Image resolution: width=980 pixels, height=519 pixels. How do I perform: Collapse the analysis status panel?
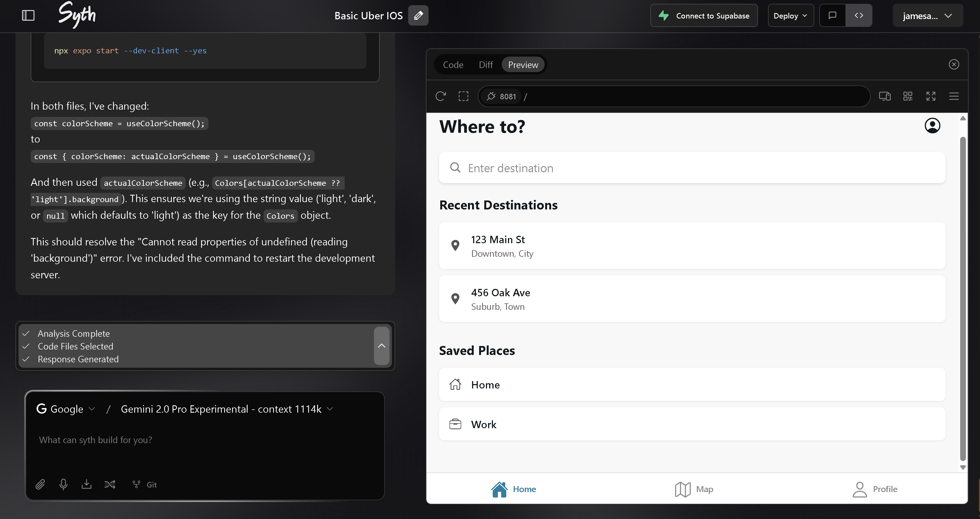pyautogui.click(x=382, y=346)
